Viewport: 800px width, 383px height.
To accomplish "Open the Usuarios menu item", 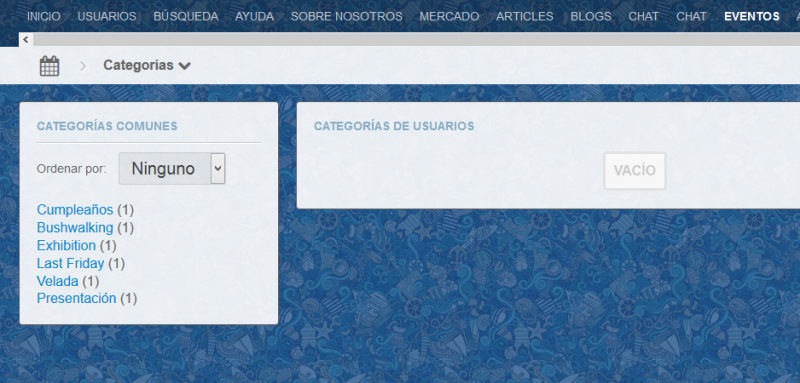I will (107, 16).
